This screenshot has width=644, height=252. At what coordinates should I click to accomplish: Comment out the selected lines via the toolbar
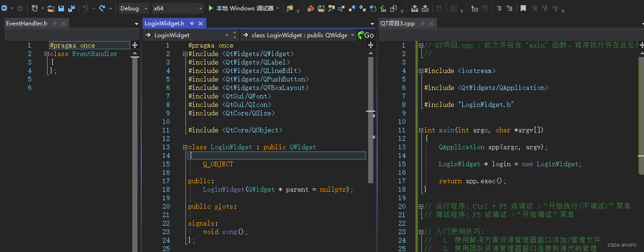point(499,8)
